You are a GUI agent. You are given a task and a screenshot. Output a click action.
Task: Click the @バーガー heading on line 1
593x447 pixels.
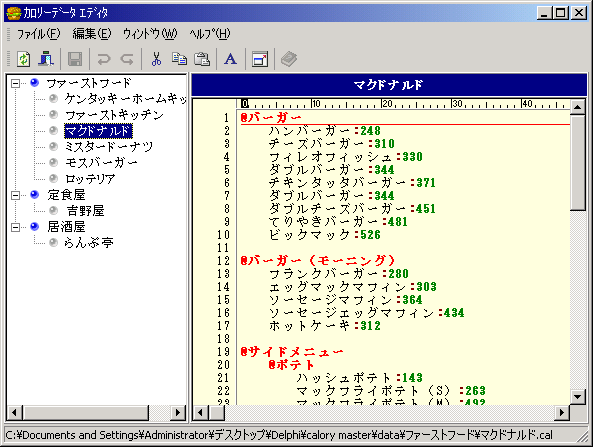tap(271, 118)
